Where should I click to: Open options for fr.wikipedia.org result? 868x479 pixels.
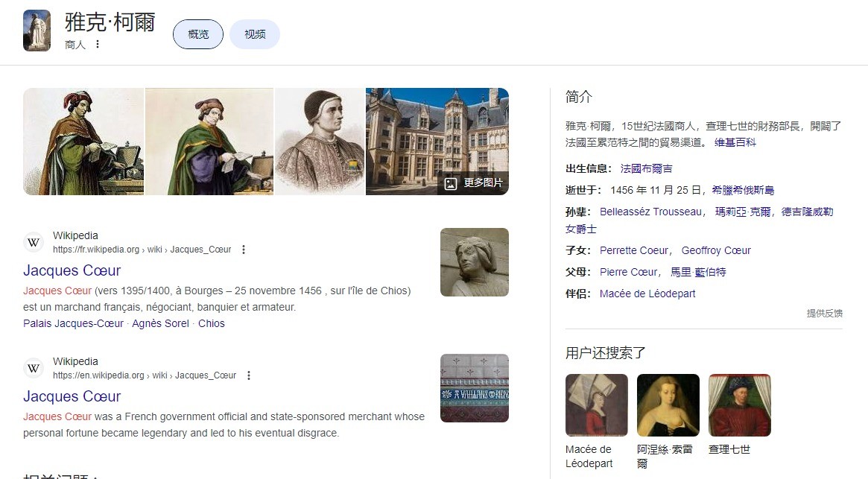point(244,250)
